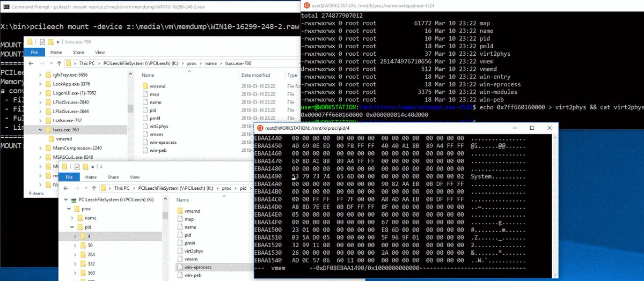Expand the MemCompression-2240 tree node
The width and height of the screenshot is (644, 281).
pyautogui.click(x=41, y=148)
